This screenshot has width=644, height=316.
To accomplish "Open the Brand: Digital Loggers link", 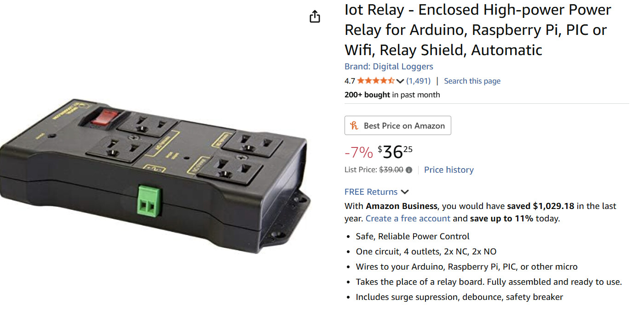I will (389, 67).
